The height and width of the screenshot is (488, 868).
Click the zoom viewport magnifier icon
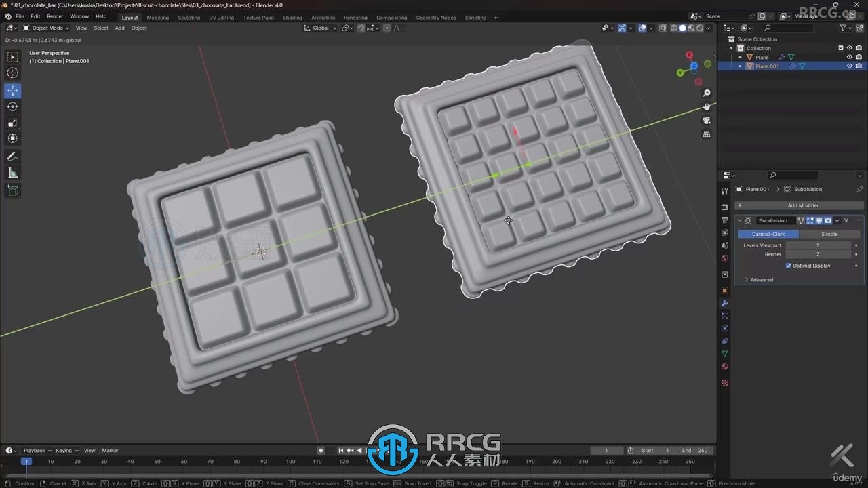[707, 93]
